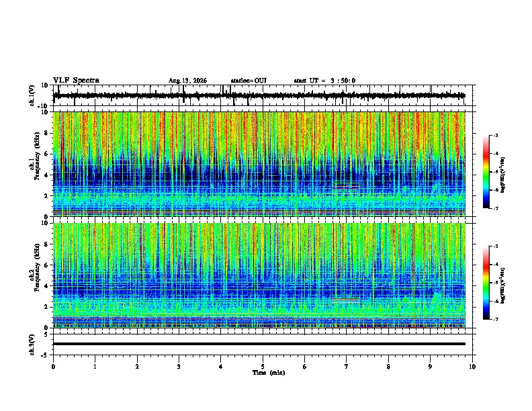Viewport: 532px width, 411px height.
Task: Click tick label 2 on the time axis
Action: pos(137,367)
